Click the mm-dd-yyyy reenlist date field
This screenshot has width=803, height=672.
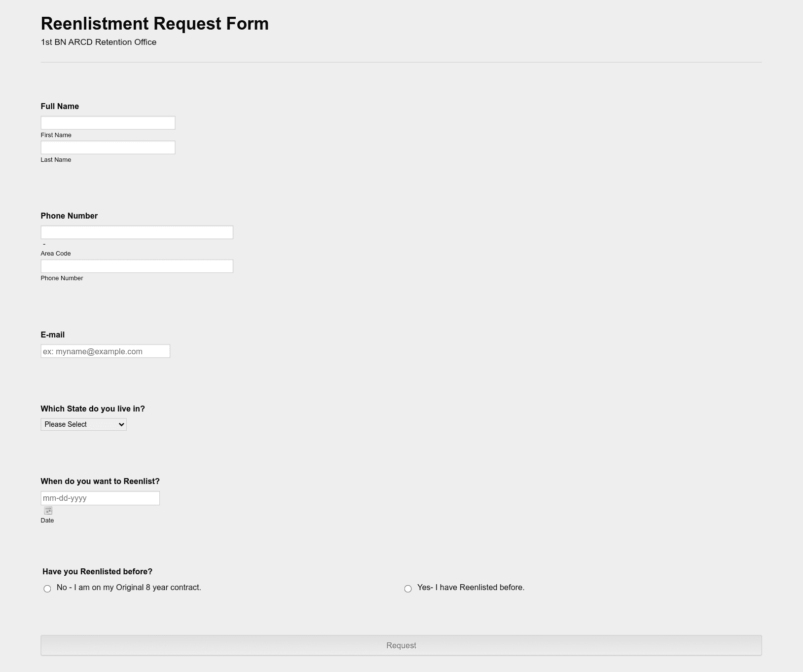[x=100, y=498]
